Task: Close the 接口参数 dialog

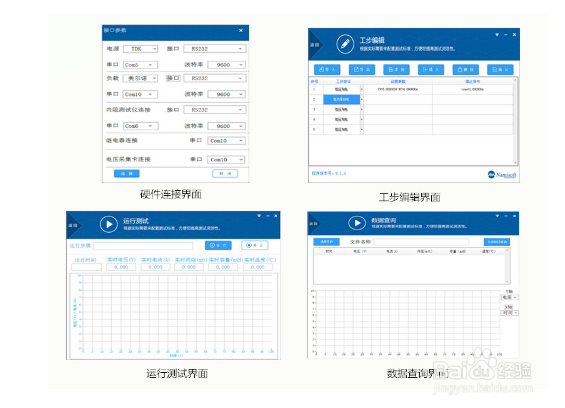Action: pos(241,31)
